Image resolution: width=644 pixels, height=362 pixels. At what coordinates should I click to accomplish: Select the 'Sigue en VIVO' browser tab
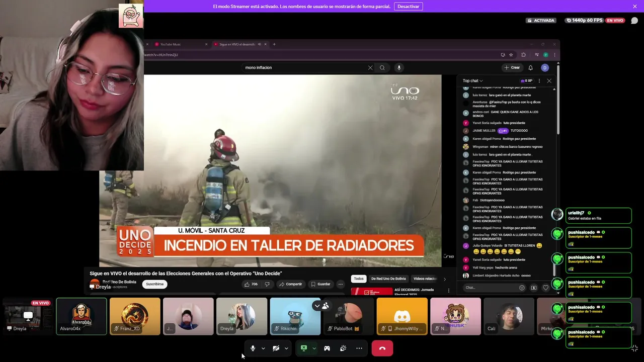pyautogui.click(x=239, y=44)
